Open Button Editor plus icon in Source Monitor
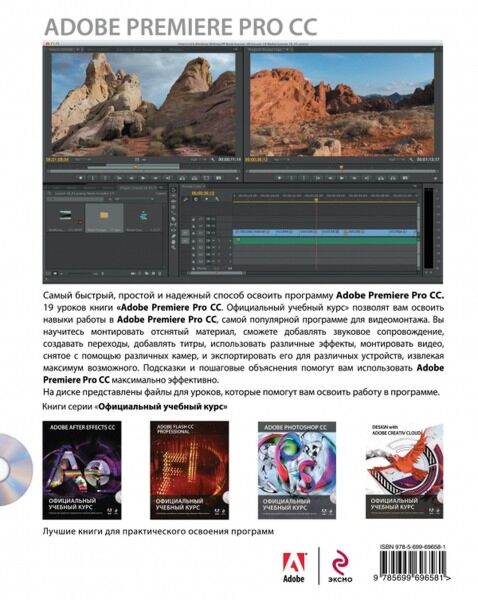The width and height of the screenshot is (478, 600). point(237,178)
